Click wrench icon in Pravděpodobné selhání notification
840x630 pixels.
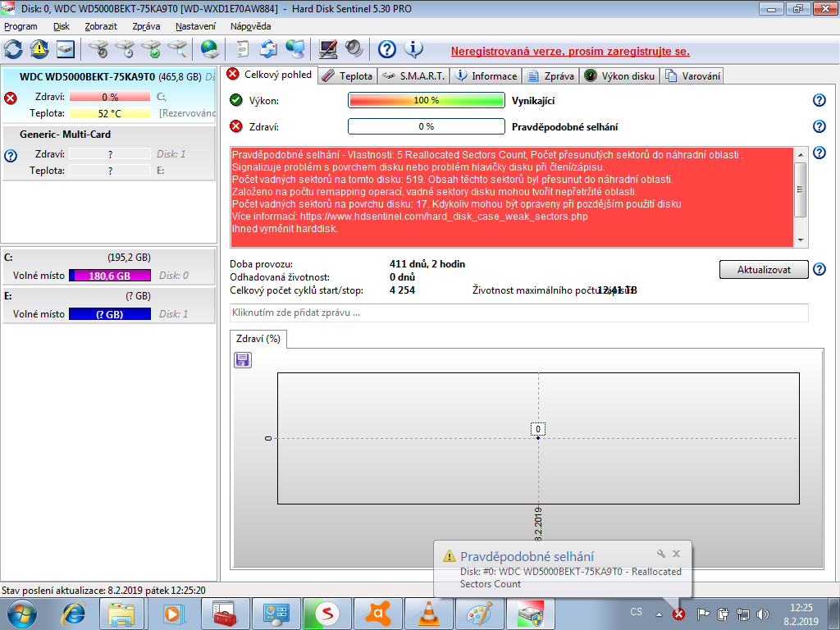[x=661, y=554]
